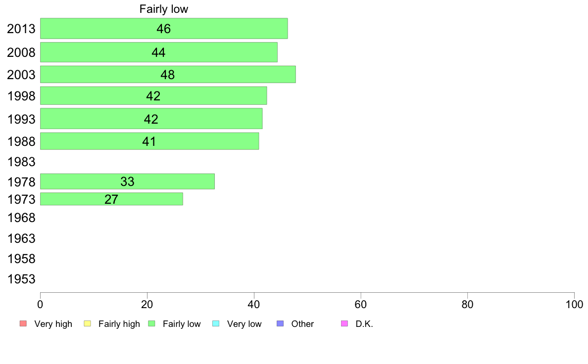
Task: Click the Fairly low chart title
Action: click(164, 9)
